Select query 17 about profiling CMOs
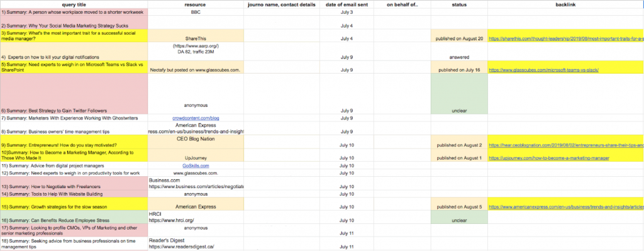 pyautogui.click(x=74, y=230)
